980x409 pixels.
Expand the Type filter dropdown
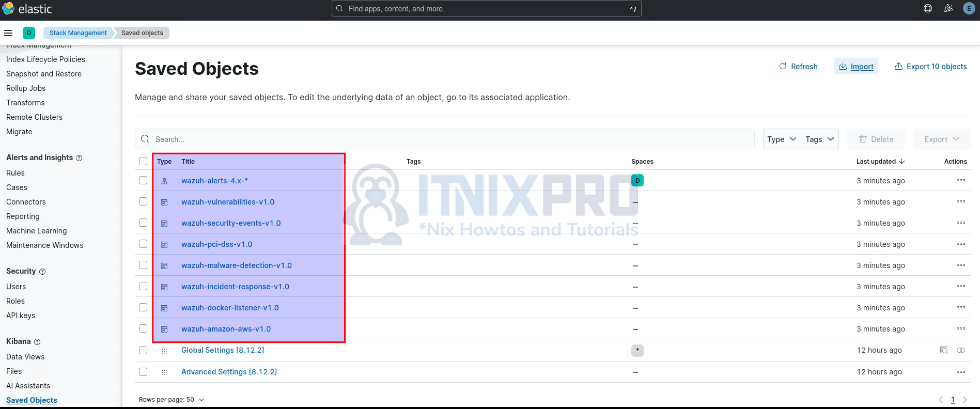[782, 139]
